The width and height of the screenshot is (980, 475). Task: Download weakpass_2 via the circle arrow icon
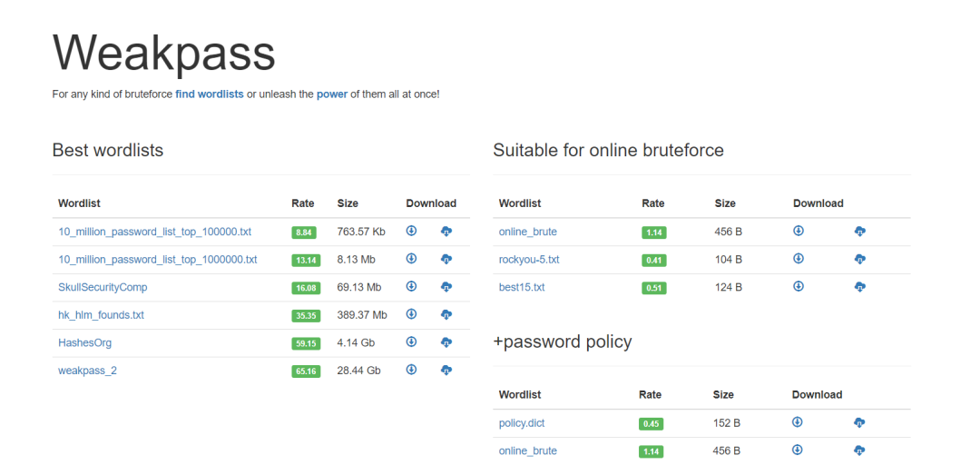pos(411,370)
